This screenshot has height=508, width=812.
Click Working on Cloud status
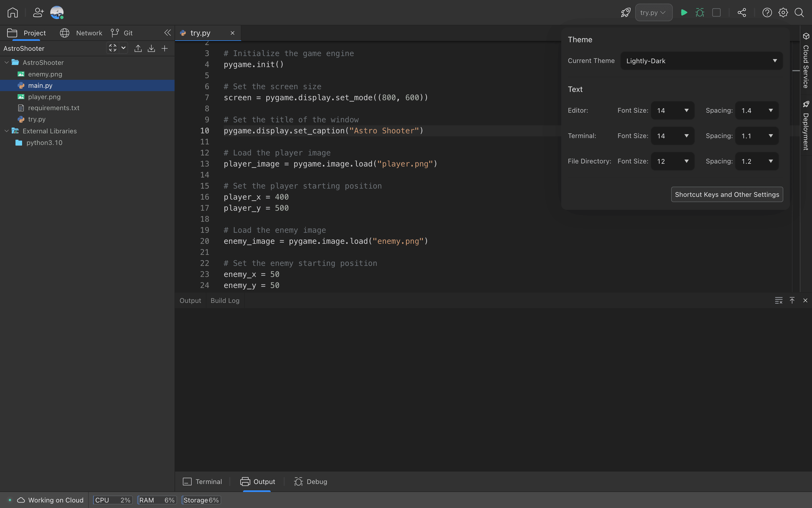pos(50,500)
